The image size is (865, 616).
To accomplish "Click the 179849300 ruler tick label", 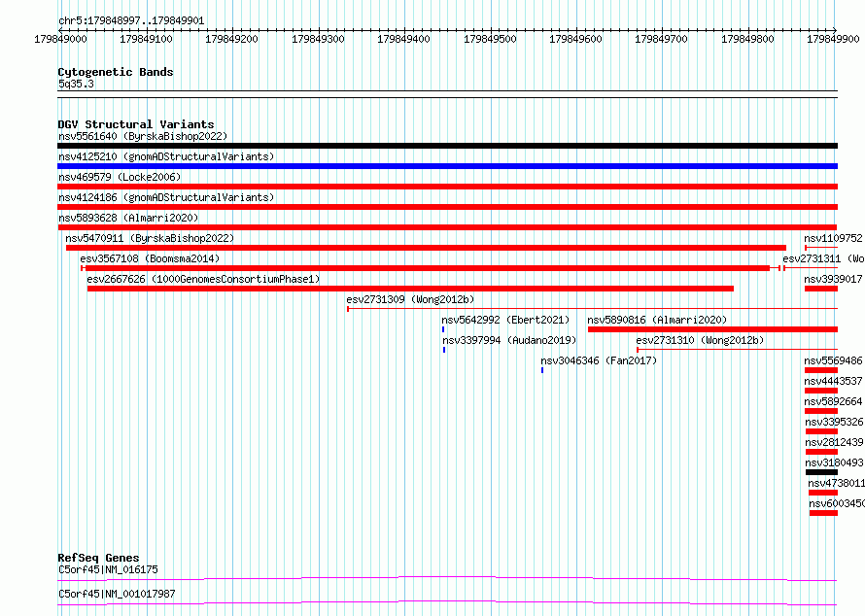I will 318,39.
